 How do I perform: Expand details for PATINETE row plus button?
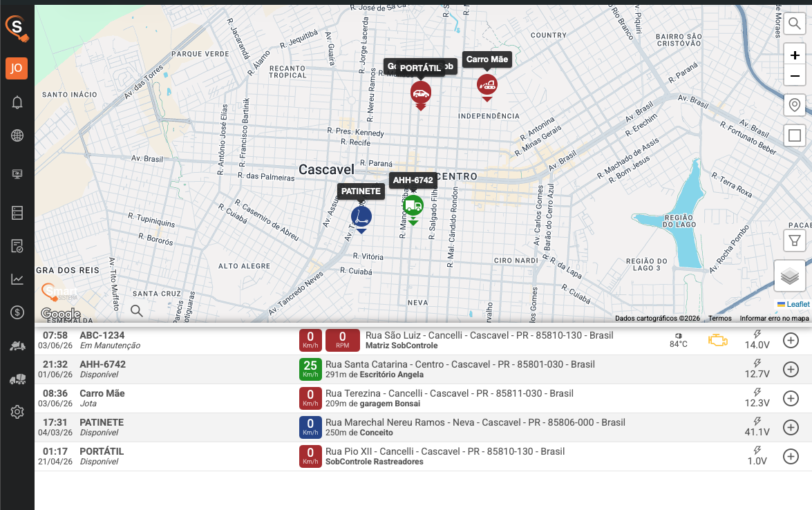791,427
